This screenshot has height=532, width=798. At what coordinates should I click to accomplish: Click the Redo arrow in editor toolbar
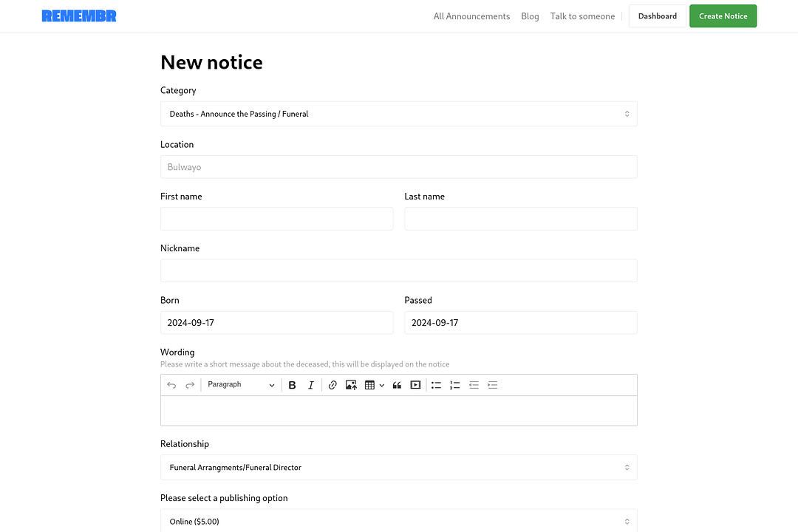[190, 385]
